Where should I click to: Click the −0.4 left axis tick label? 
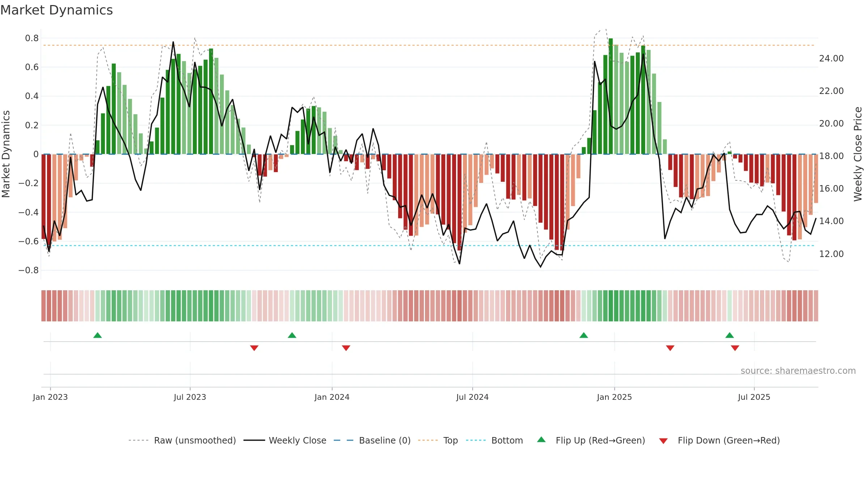pos(29,212)
